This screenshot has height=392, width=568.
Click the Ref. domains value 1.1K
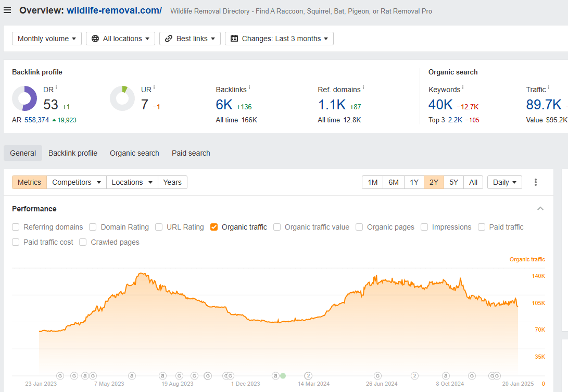pos(332,105)
